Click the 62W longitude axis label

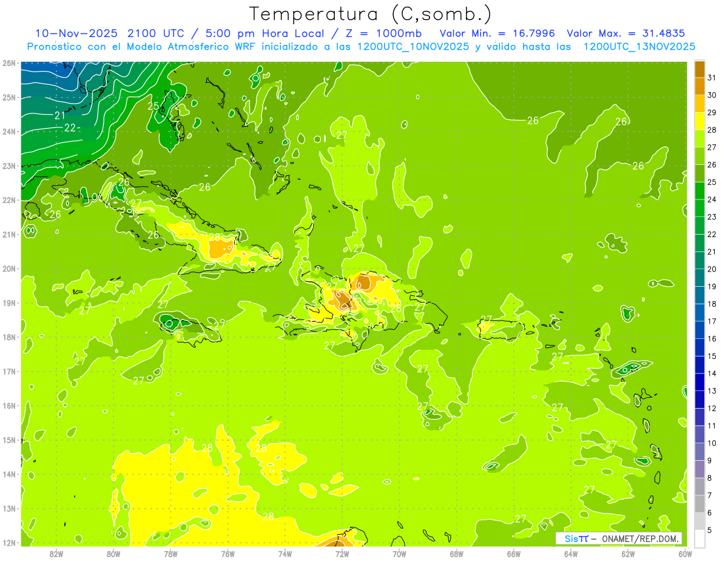(628, 554)
